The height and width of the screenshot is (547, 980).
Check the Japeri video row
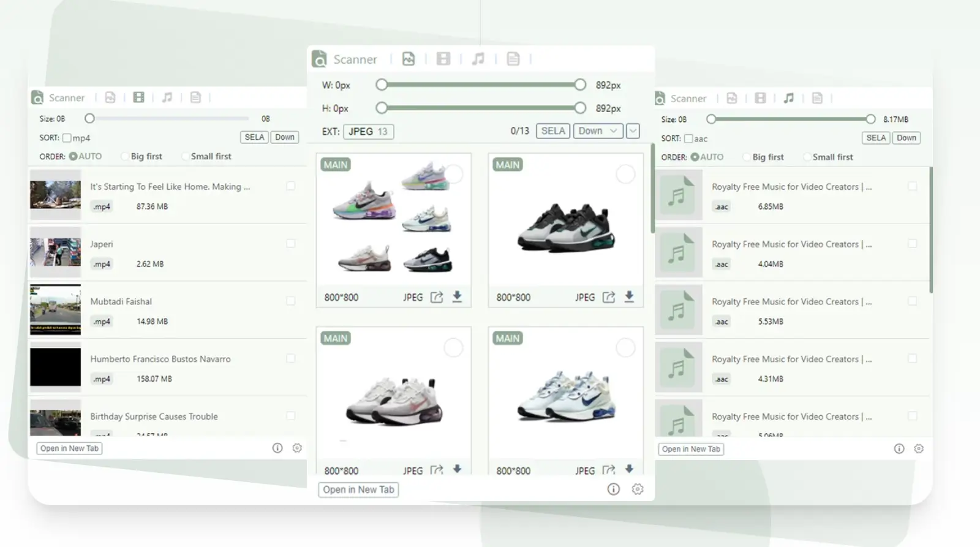click(x=291, y=244)
